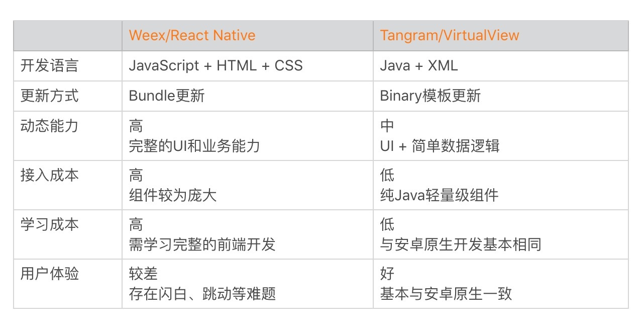This screenshot has height=329, width=644.
Task: Click the Tangram/VirtualView column header
Action: 449,35
